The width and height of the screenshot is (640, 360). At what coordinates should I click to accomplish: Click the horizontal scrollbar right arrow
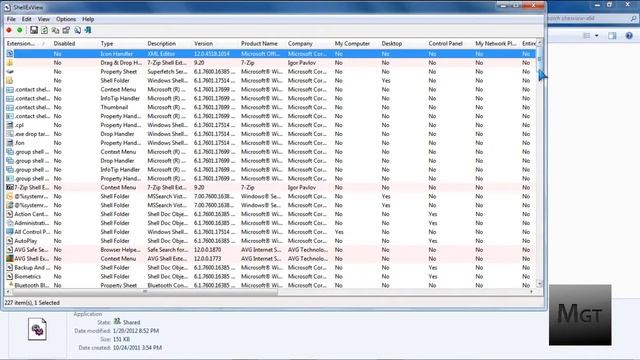531,292
